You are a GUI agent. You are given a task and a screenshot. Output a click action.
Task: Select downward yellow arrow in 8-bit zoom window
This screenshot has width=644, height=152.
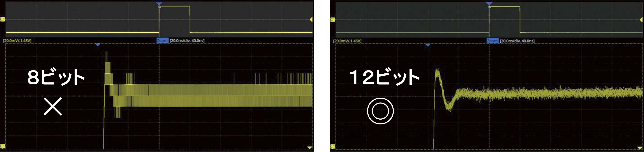pyautogui.click(x=310, y=148)
